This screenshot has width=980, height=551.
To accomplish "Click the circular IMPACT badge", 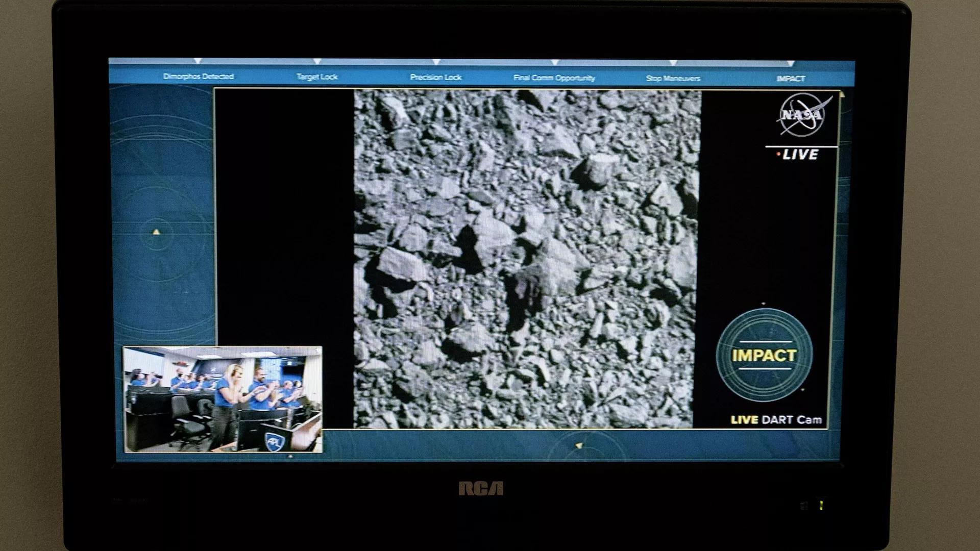I will click(x=764, y=355).
